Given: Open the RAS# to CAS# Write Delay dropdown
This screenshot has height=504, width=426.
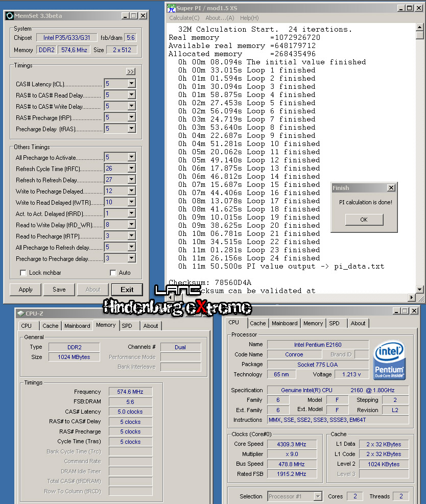Looking at the screenshot, I should point(131,106).
